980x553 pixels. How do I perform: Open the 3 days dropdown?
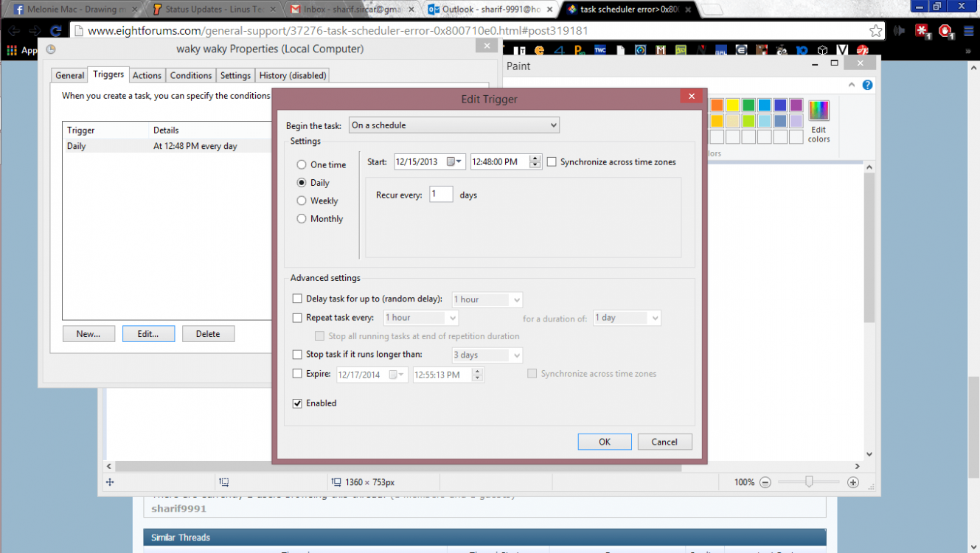coord(487,355)
